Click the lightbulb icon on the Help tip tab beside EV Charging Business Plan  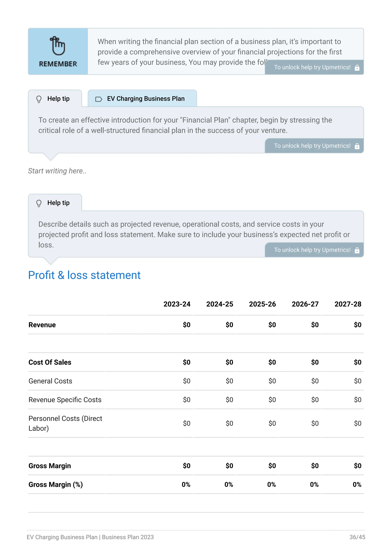[39, 99]
